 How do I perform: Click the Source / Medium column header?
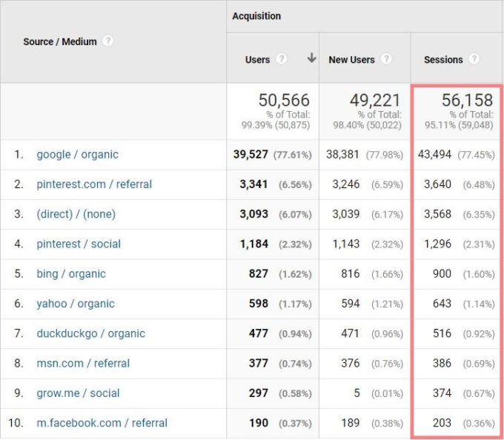[60, 41]
